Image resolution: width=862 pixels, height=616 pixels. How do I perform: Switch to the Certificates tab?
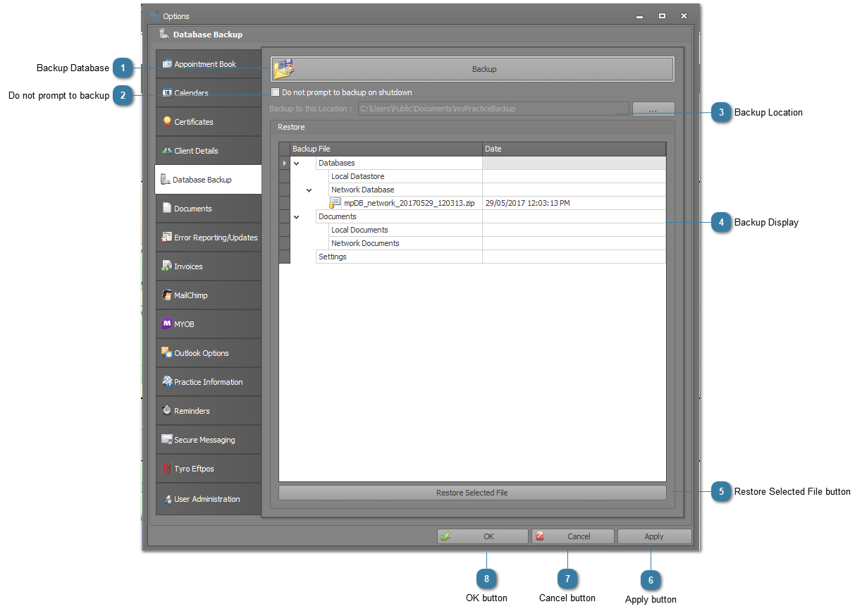tap(209, 122)
